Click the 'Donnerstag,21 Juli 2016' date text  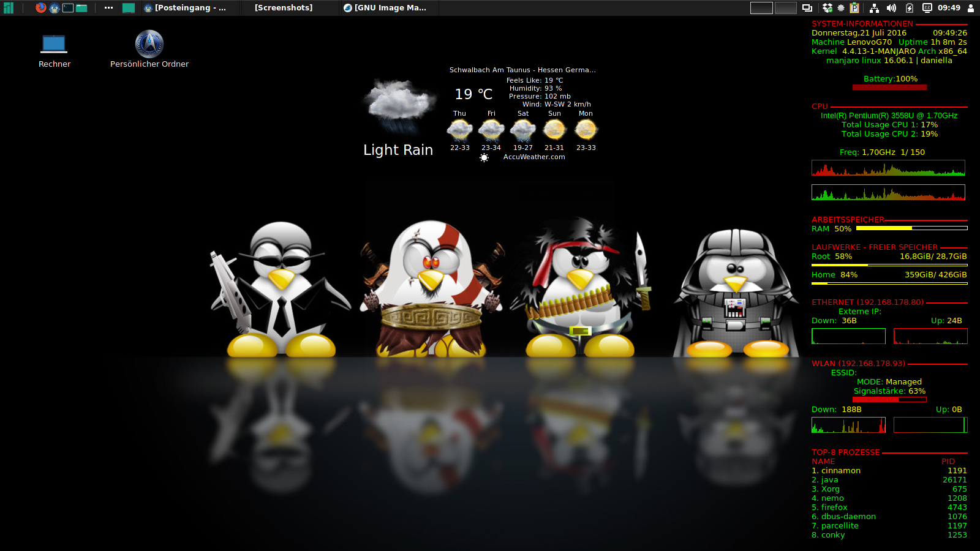coord(859,33)
